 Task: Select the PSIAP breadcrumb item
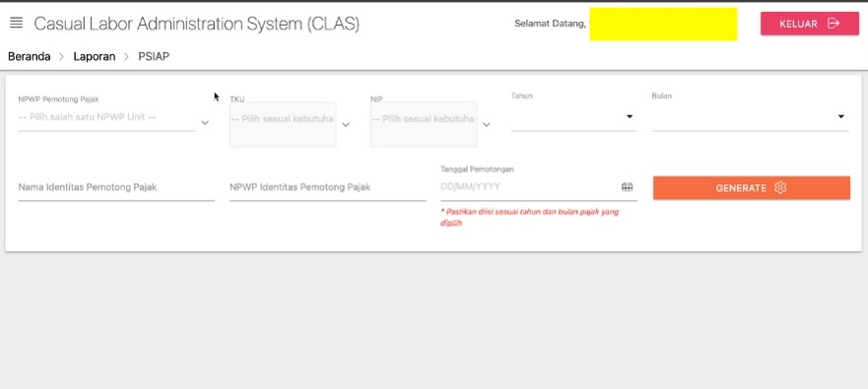coord(154,56)
